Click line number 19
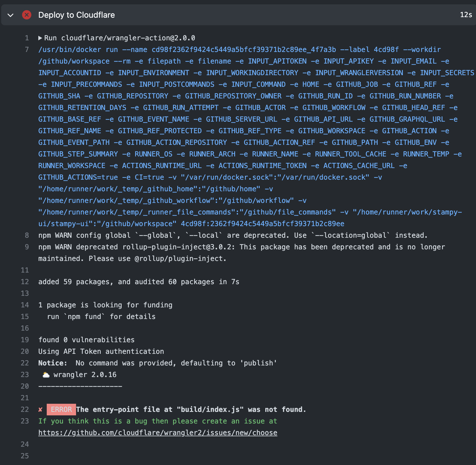Screen dimensions: 476x465 click(x=25, y=340)
